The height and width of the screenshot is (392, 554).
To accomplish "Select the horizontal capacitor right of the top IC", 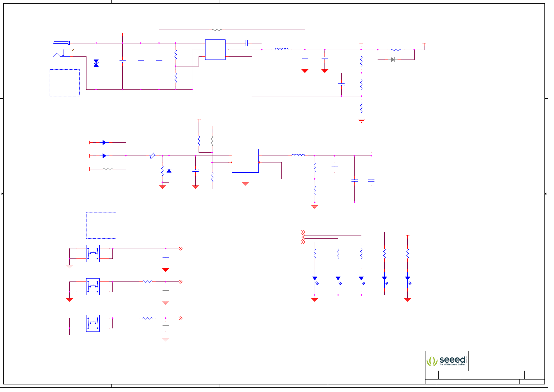I will (x=247, y=43).
